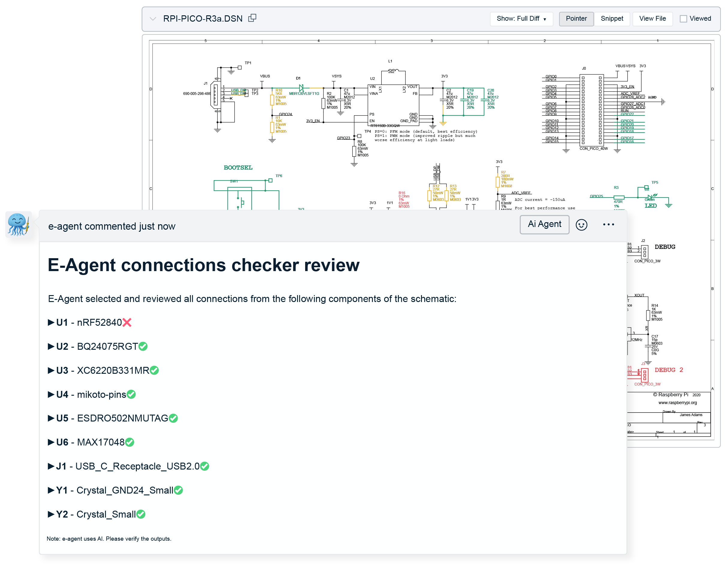728x568 pixels.
Task: Expand the Y1 - Crystal_GND24_Small item
Action: pos(51,490)
